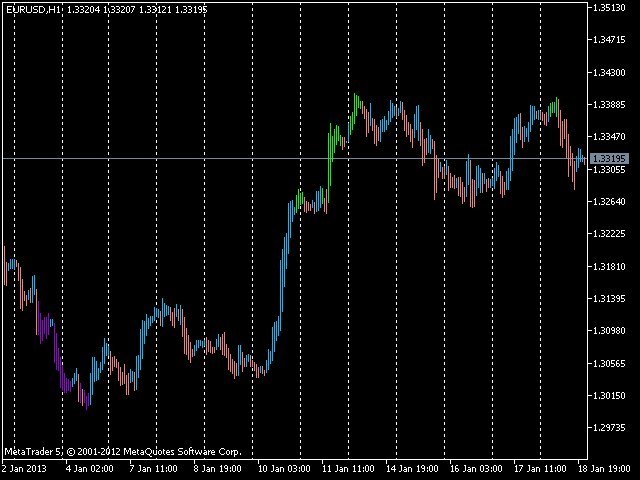Click the 1.30150 price scale value
This screenshot has height=480, width=640.
click(609, 396)
